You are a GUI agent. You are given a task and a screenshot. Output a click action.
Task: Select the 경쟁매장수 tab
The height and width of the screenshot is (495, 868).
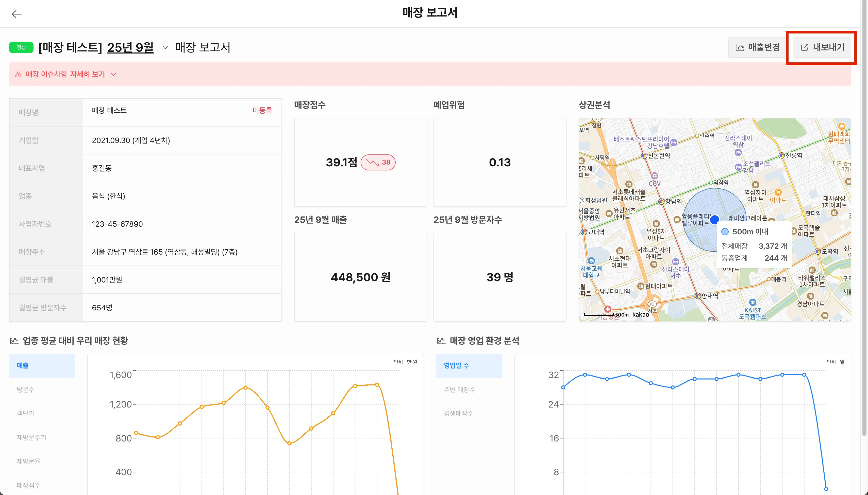[x=458, y=413]
